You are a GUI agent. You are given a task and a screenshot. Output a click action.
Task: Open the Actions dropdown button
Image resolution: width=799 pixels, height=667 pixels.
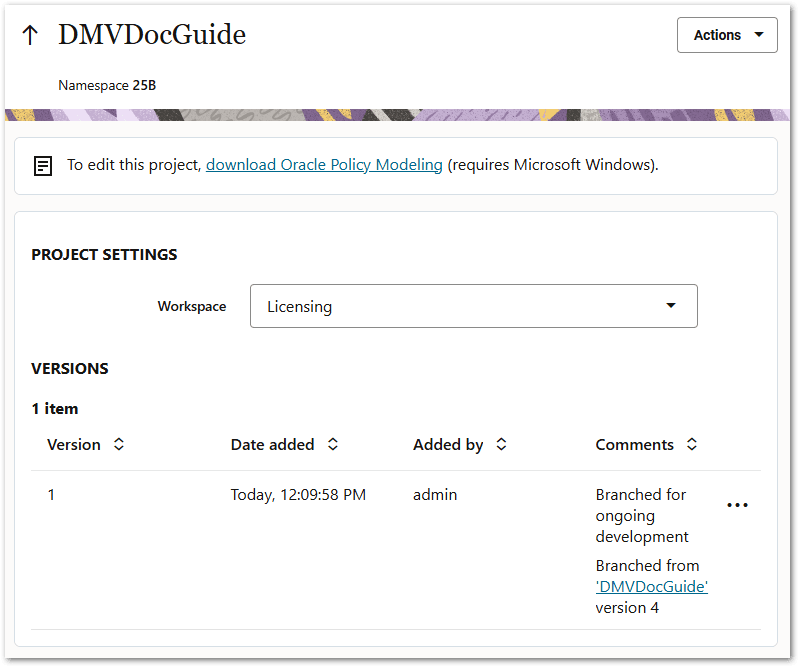tap(727, 35)
